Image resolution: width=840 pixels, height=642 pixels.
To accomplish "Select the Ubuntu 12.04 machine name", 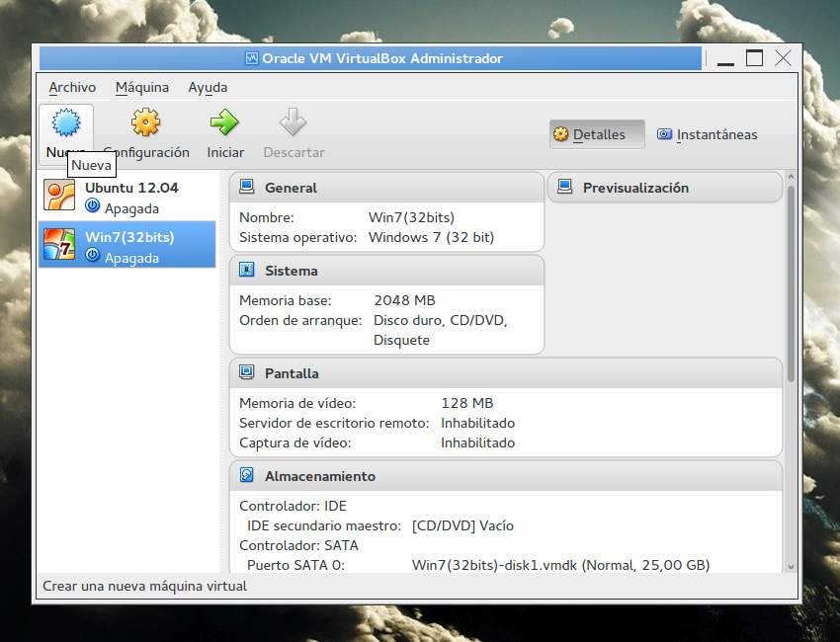I will (131, 188).
